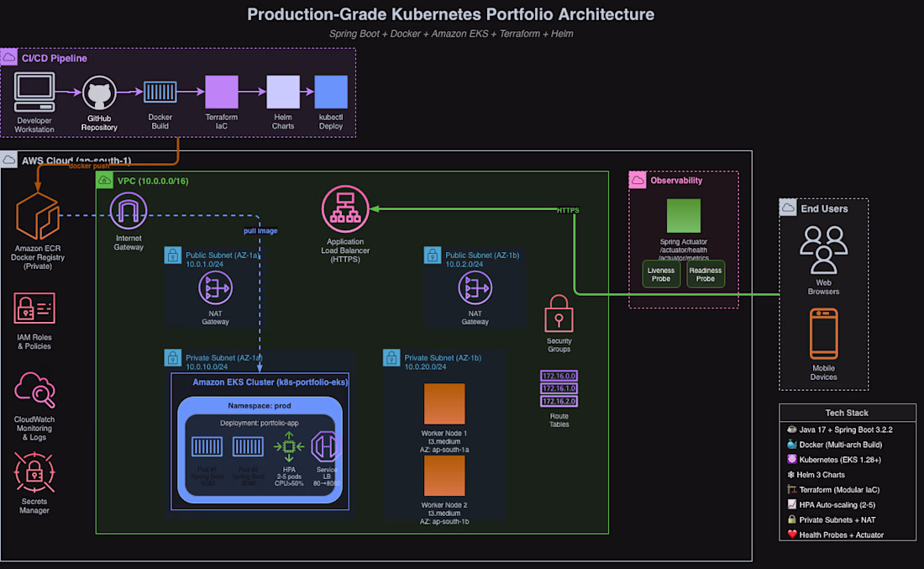Click the Liveness Probe box

(x=661, y=274)
